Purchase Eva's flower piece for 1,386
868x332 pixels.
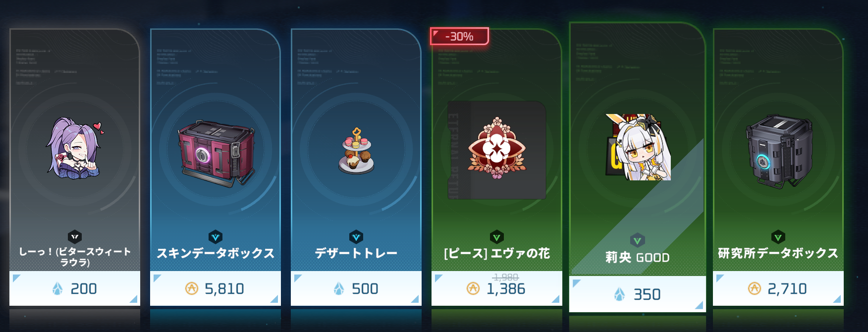(x=497, y=288)
